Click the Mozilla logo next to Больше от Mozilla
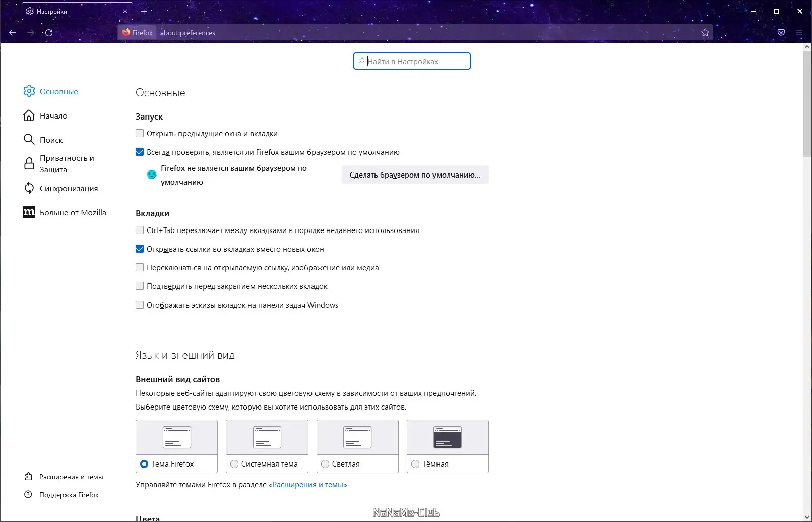812x522 pixels. point(29,212)
